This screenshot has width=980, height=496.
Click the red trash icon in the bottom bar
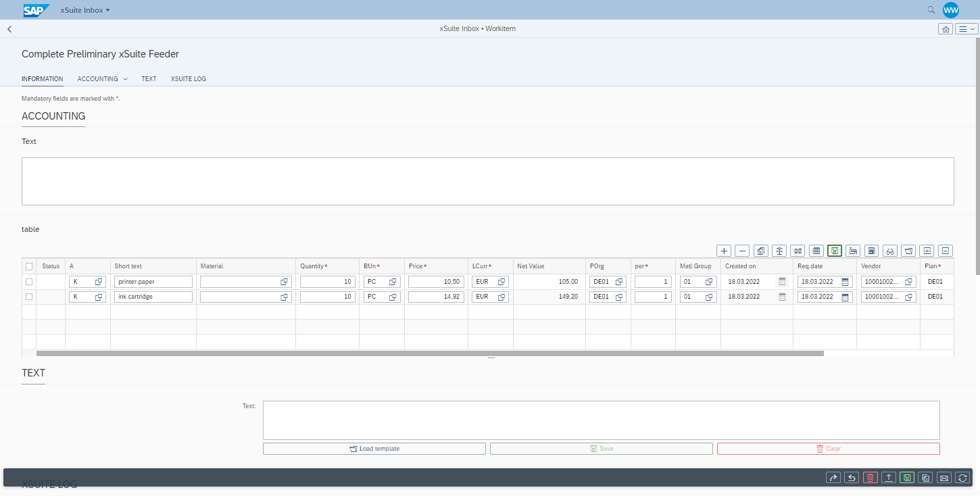point(871,477)
